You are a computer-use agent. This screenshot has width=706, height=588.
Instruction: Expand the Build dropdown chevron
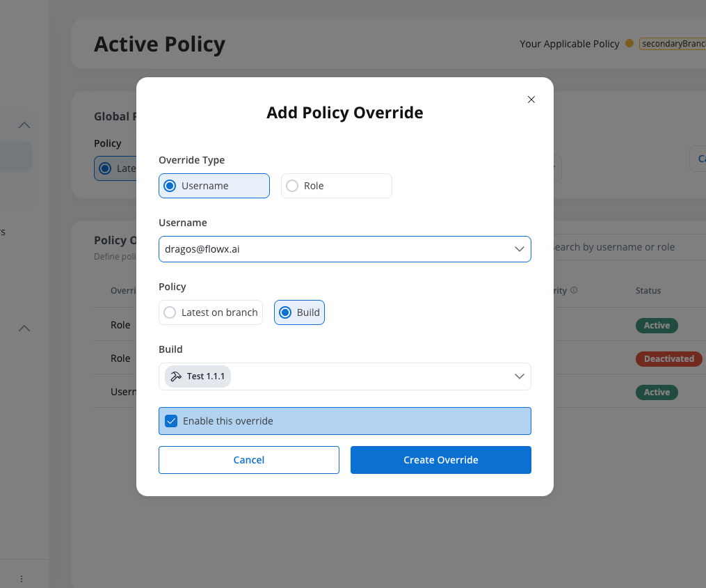(x=519, y=376)
